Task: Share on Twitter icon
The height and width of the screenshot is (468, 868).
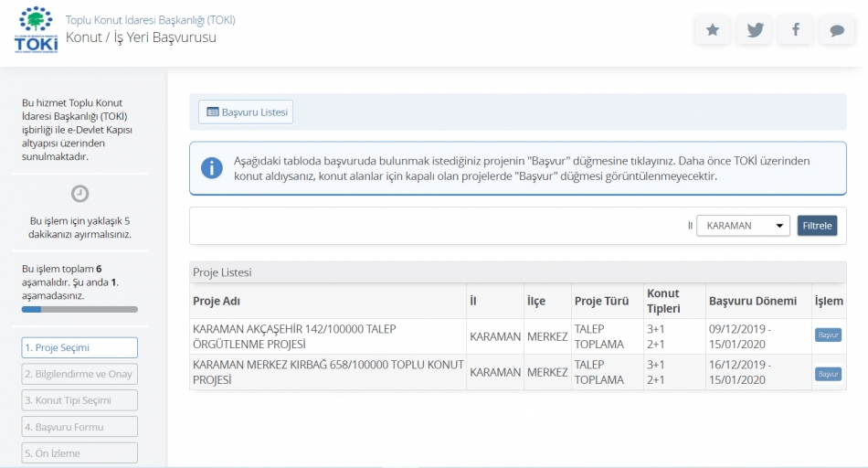Action: (754, 29)
